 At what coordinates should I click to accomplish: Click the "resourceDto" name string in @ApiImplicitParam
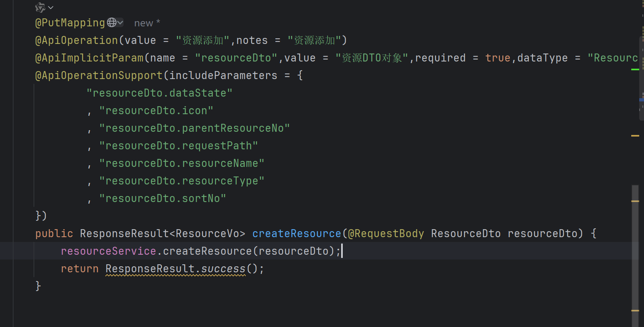point(236,58)
